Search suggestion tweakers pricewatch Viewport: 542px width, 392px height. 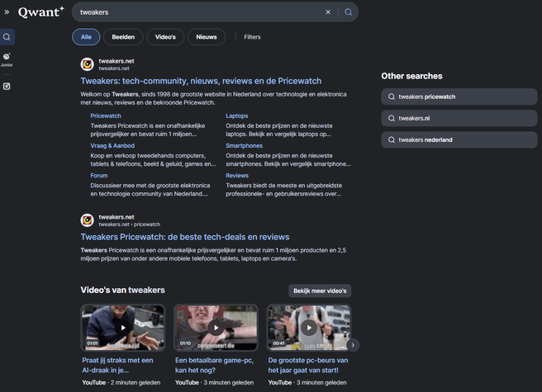[459, 97]
